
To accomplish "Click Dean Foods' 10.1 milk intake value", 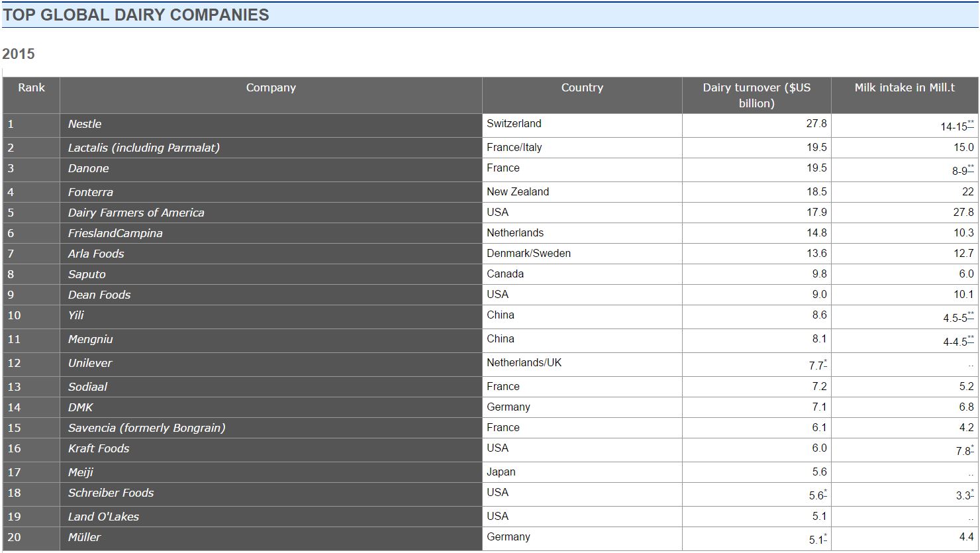I will coord(963,295).
